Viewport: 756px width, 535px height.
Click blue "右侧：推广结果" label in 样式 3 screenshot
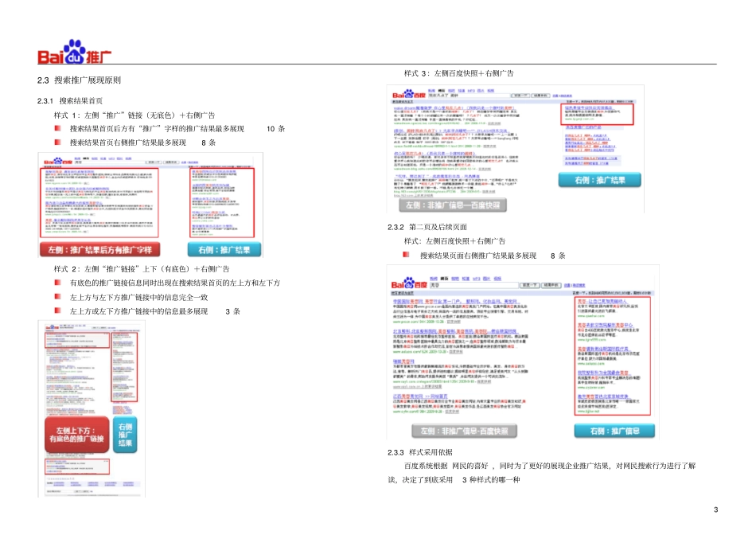pyautogui.click(x=600, y=180)
